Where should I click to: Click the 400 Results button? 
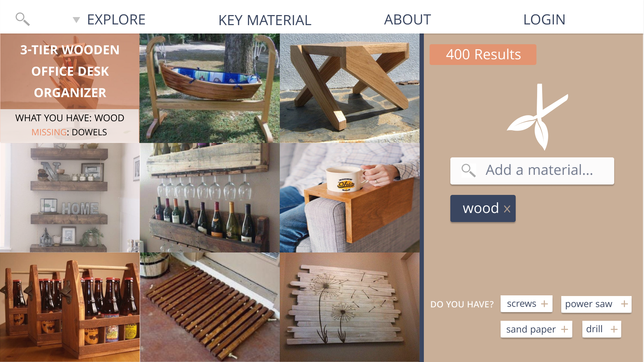click(x=483, y=55)
